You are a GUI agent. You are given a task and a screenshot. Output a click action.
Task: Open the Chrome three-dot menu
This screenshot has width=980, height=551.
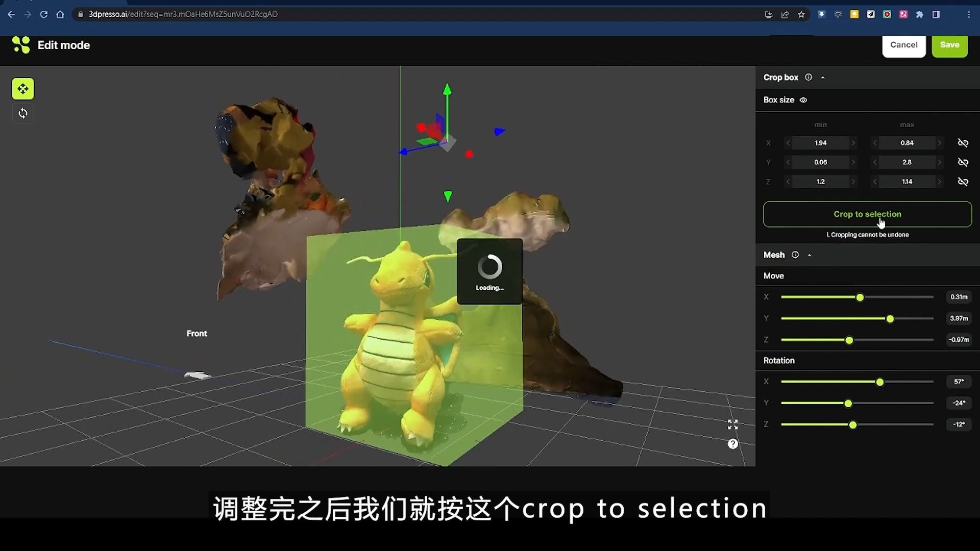pyautogui.click(x=969, y=14)
